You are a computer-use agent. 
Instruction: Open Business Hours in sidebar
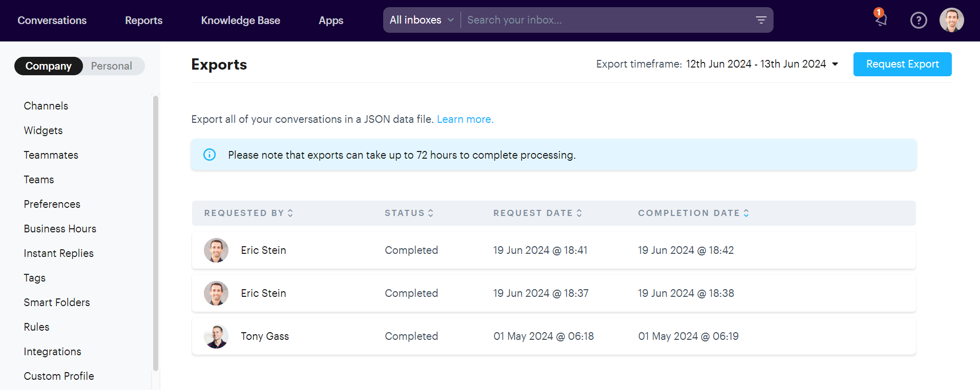[60, 229]
